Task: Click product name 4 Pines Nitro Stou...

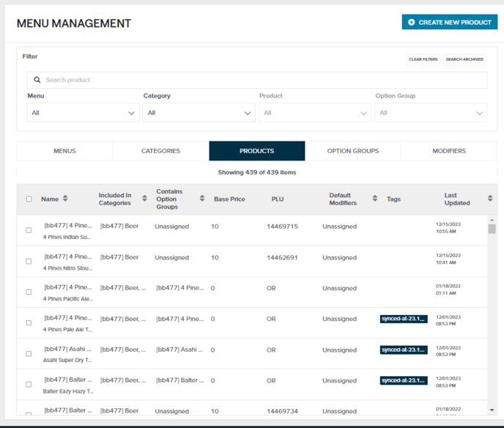Action: [68, 268]
